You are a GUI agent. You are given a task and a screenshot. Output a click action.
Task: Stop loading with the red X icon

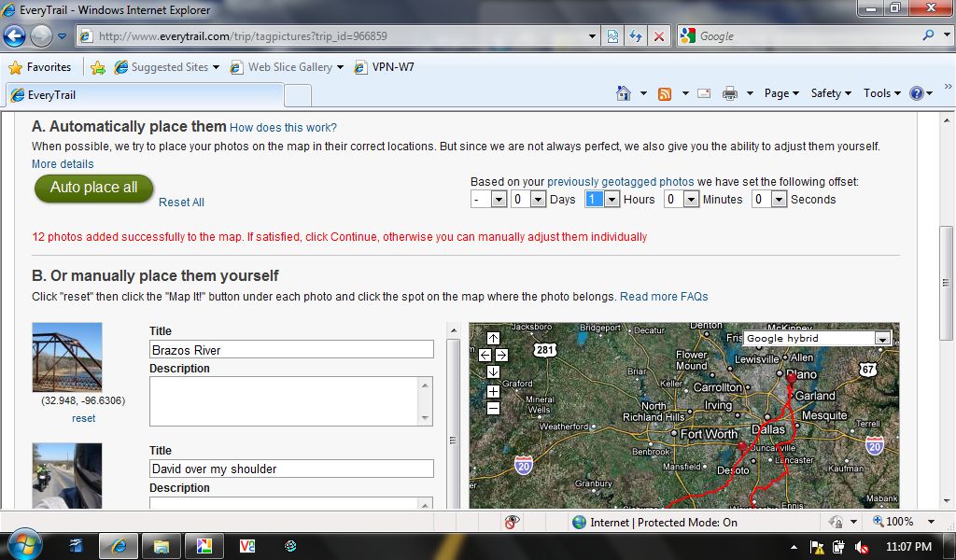658,36
